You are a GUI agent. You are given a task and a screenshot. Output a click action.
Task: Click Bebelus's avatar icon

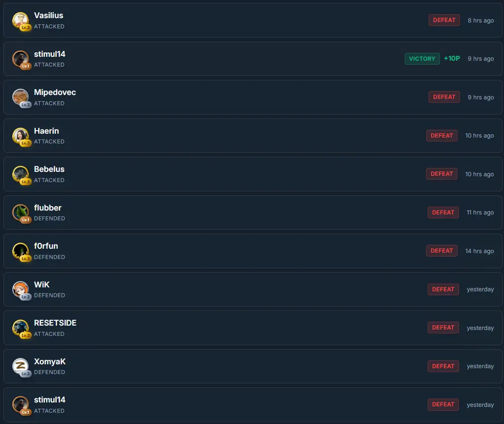[21, 174]
